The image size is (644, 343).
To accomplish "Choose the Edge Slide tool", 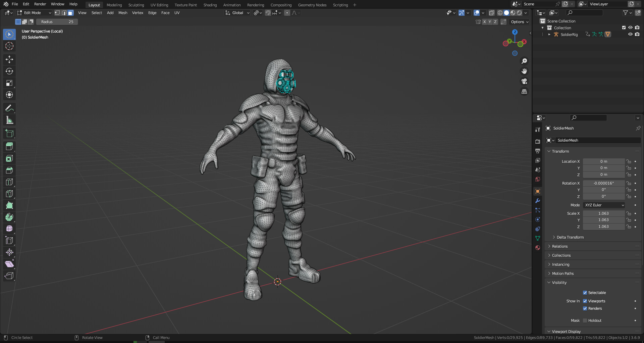I will (x=9, y=241).
